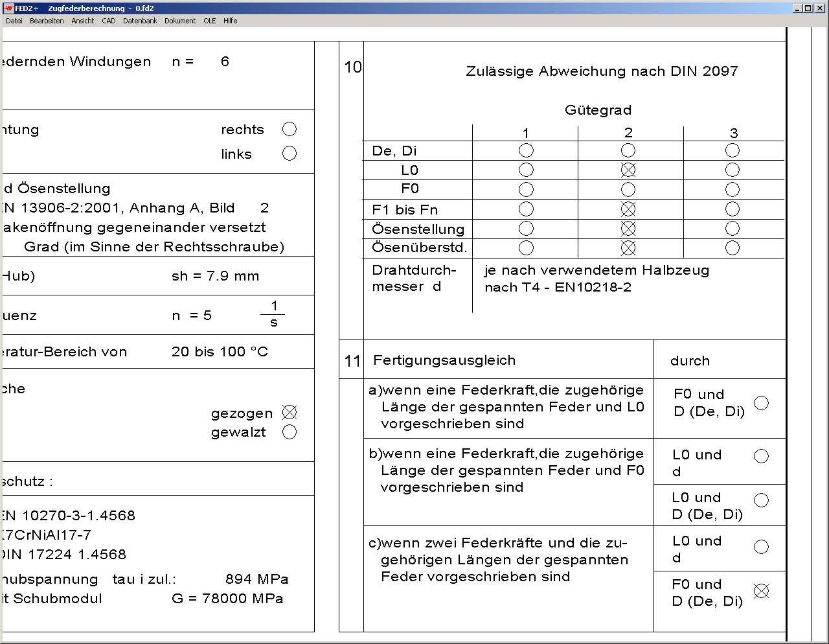This screenshot has width=829, height=644.
Task: Select Gütegrad 3 for L0 row
Action: (732, 170)
